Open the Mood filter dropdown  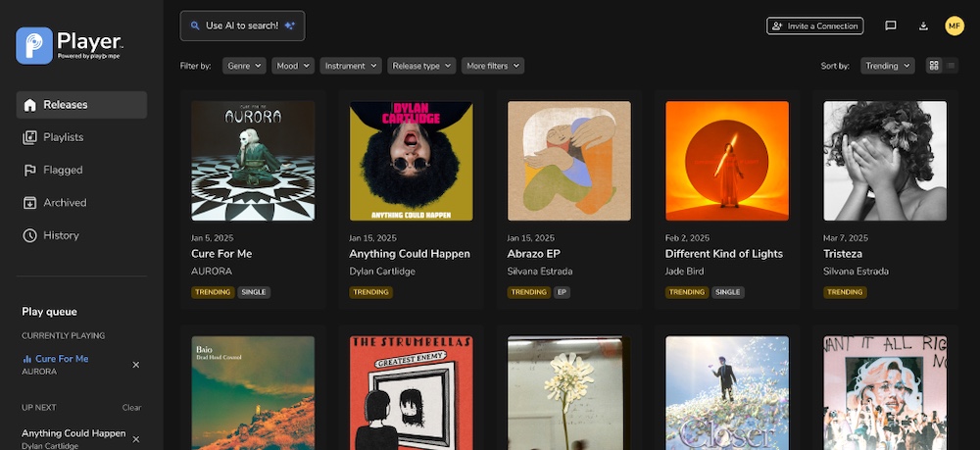point(293,66)
